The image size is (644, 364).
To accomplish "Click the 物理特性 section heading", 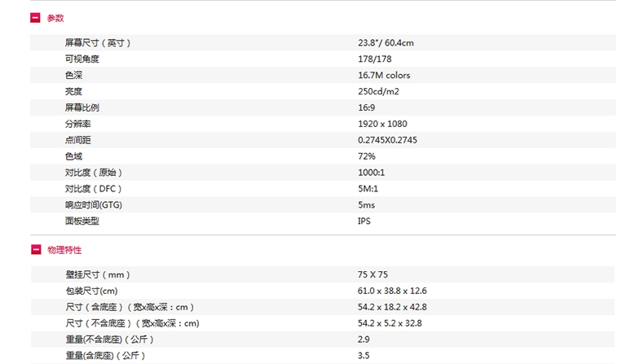I will (x=64, y=250).
